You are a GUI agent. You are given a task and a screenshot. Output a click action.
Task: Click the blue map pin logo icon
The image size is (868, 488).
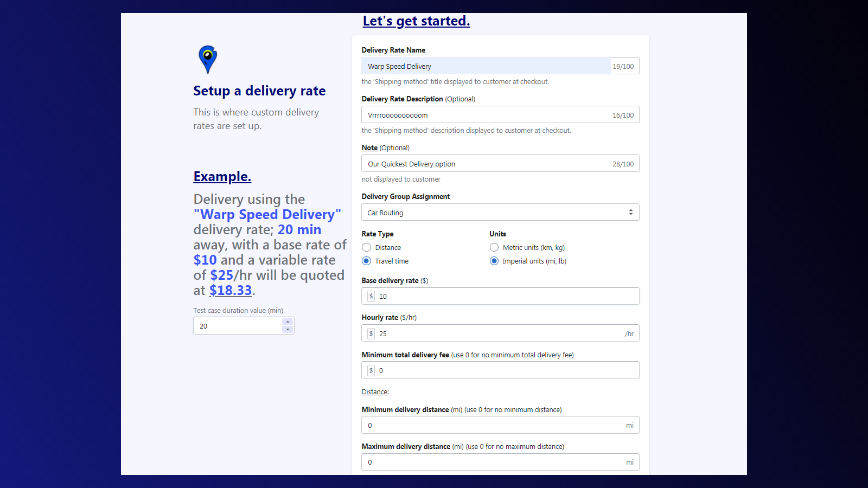pyautogui.click(x=208, y=60)
